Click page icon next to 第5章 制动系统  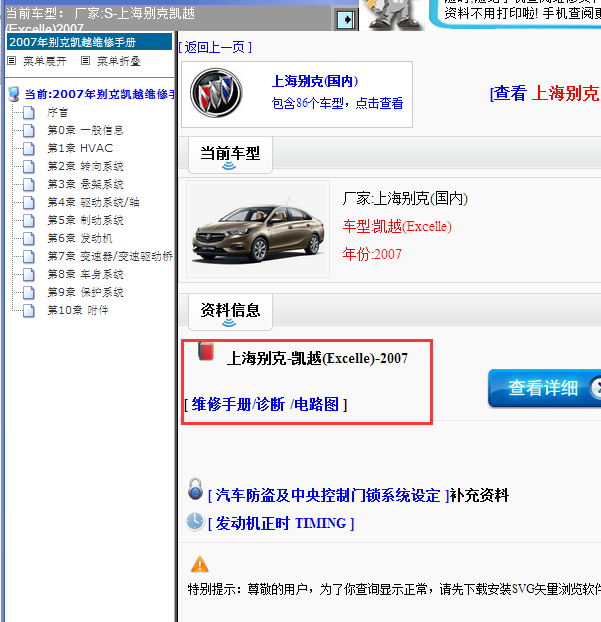tap(29, 221)
